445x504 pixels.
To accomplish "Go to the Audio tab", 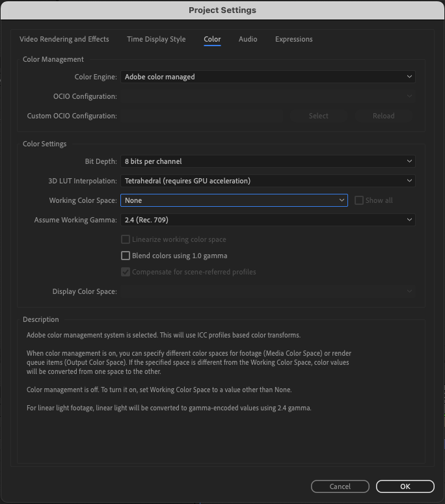I will coord(248,39).
